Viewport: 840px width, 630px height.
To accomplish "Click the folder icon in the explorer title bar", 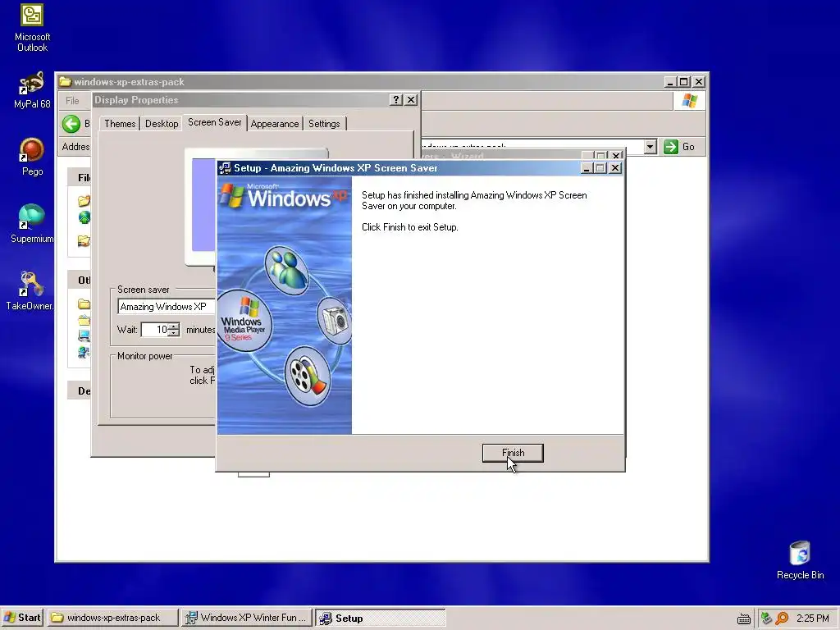I will tap(66, 81).
